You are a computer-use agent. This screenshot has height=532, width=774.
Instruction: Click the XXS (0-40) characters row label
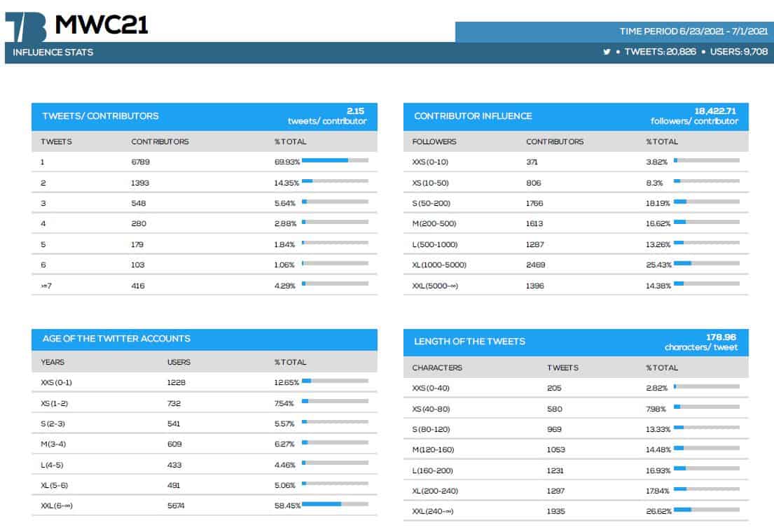click(431, 388)
